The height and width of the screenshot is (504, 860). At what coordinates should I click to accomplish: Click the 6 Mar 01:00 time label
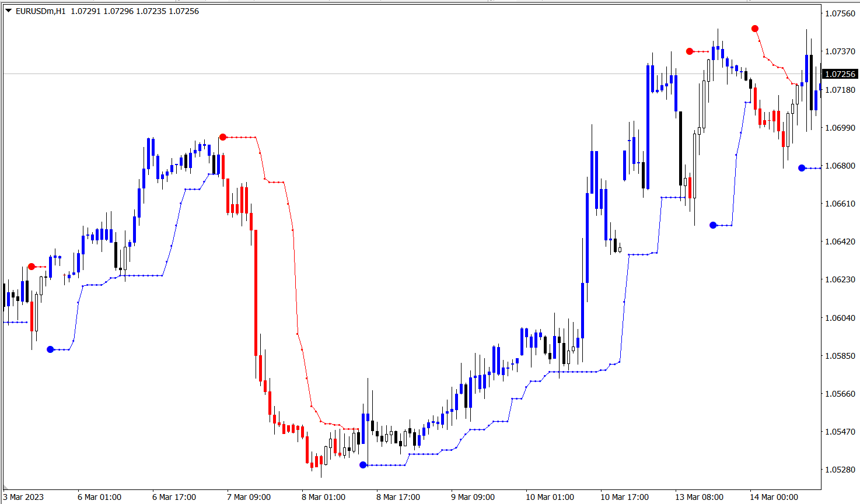point(99,497)
